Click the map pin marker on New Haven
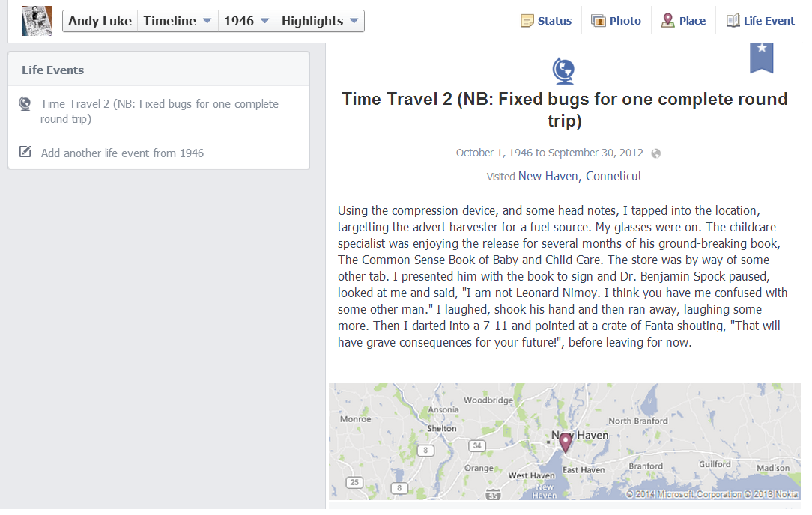The height and width of the screenshot is (515, 812). click(x=566, y=442)
